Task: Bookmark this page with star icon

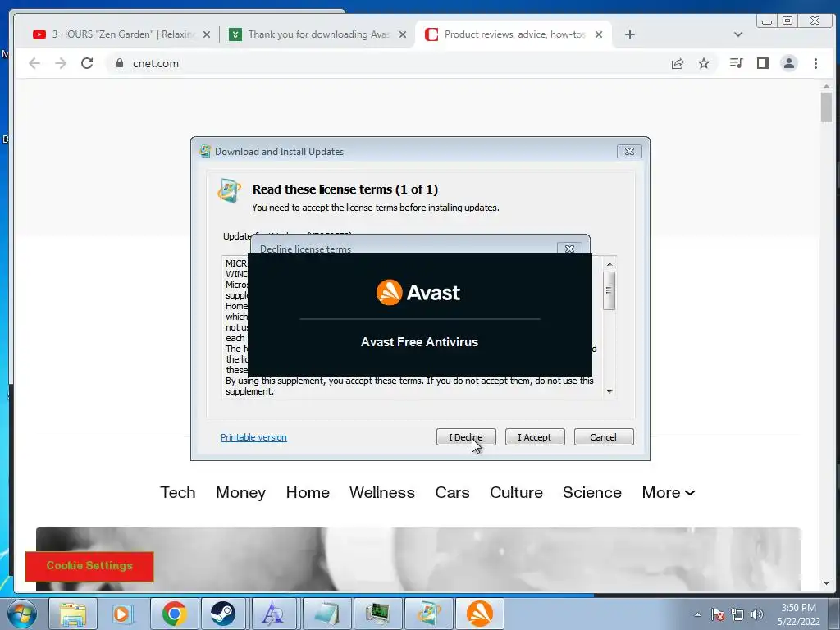Action: click(x=704, y=63)
